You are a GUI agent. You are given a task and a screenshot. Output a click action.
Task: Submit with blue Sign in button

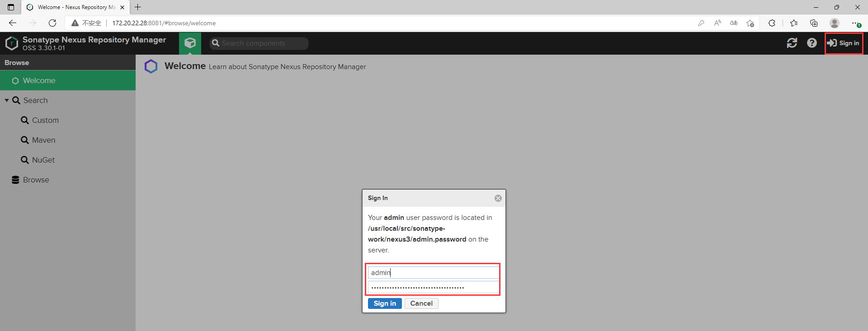click(385, 303)
